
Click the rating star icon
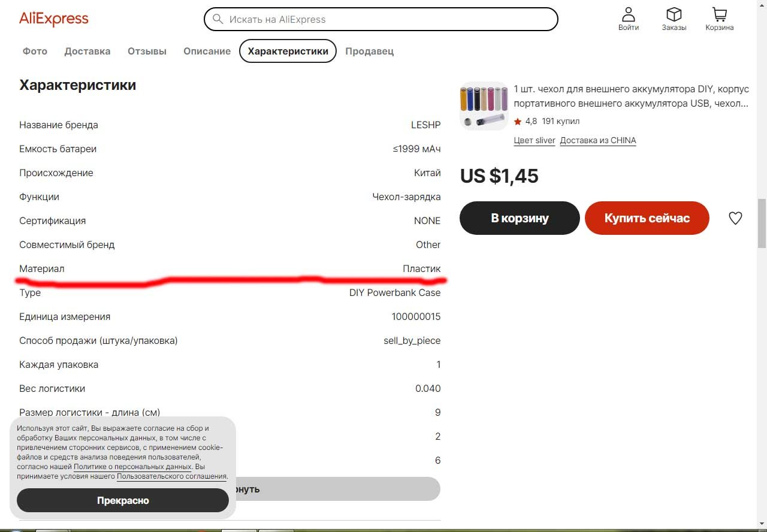pyautogui.click(x=518, y=122)
